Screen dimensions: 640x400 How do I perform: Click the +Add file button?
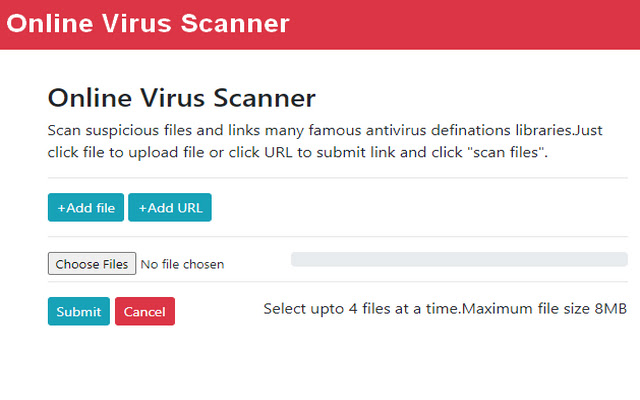tap(86, 208)
